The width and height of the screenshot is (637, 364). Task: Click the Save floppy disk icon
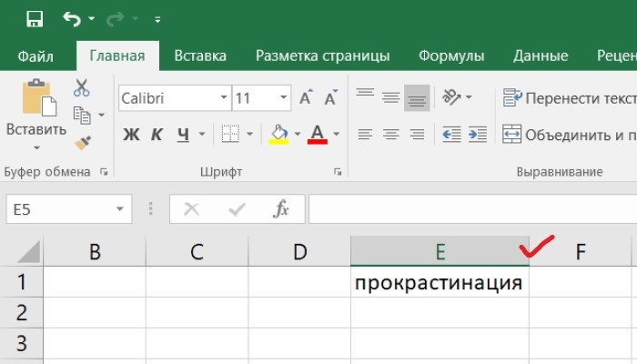point(35,19)
